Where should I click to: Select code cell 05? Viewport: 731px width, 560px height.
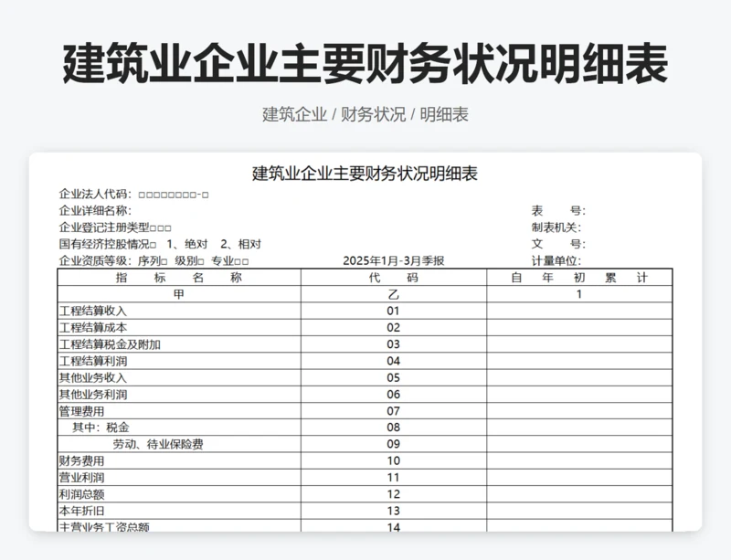394,377
